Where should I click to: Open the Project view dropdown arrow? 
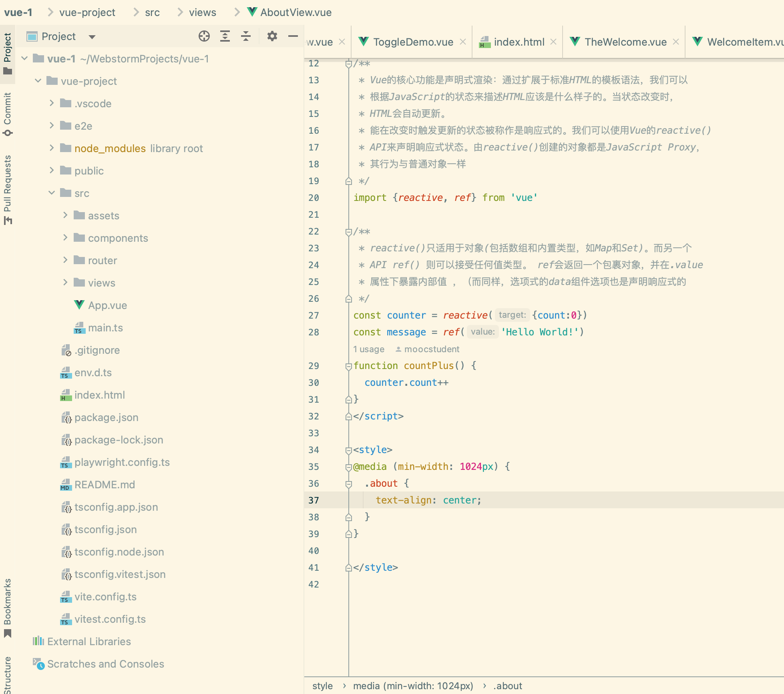(x=92, y=37)
